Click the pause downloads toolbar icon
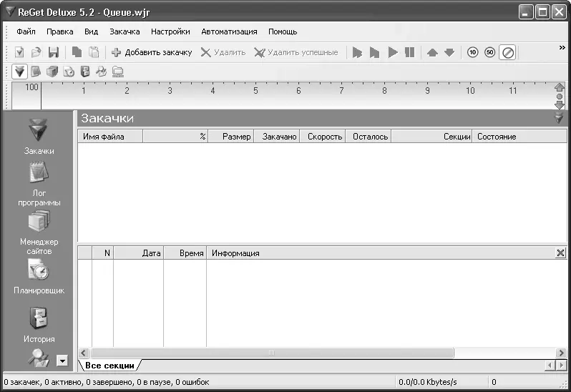The width and height of the screenshot is (571, 392). click(409, 52)
